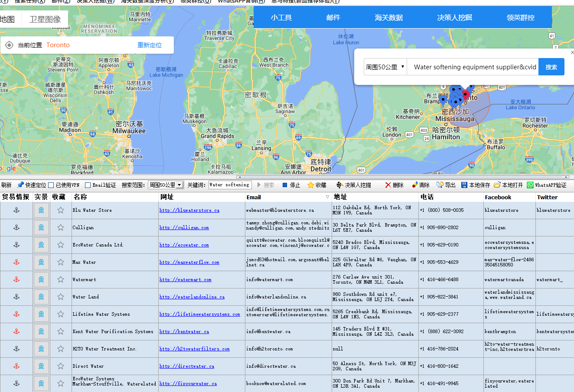
Task: Open the 搜索范围 周围50公里 dropdown in toolbar
Action: (166, 185)
